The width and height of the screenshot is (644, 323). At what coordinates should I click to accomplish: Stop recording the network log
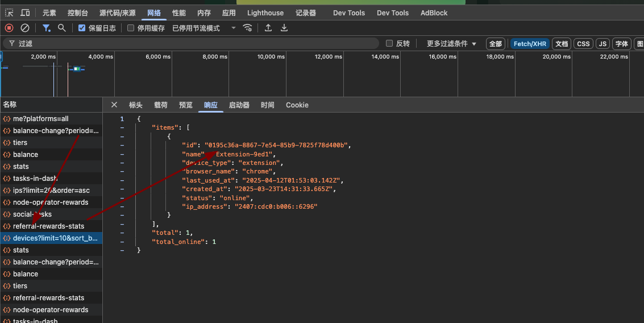pos(9,28)
